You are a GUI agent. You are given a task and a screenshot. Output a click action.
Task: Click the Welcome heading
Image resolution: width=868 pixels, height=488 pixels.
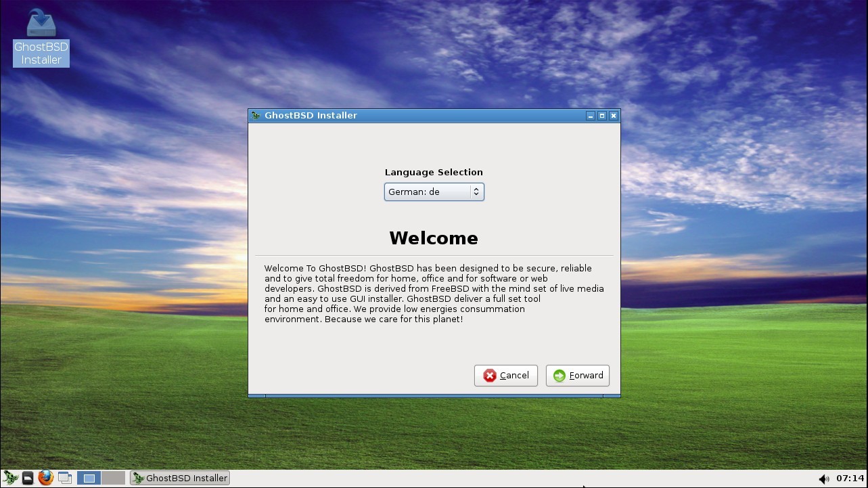pos(434,238)
